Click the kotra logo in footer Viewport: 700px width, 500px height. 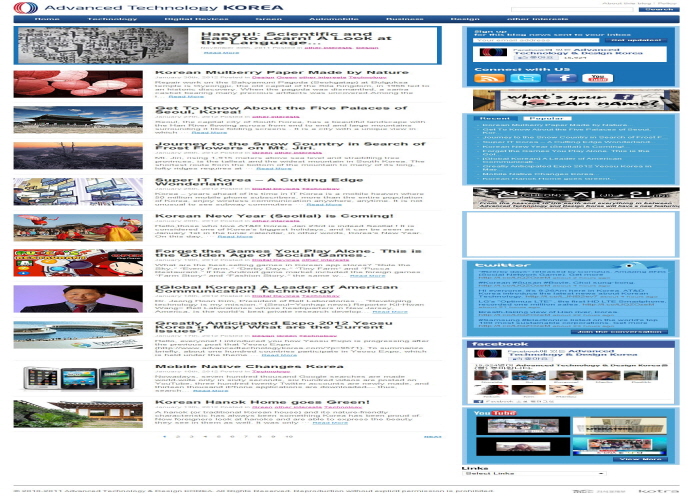(658, 491)
